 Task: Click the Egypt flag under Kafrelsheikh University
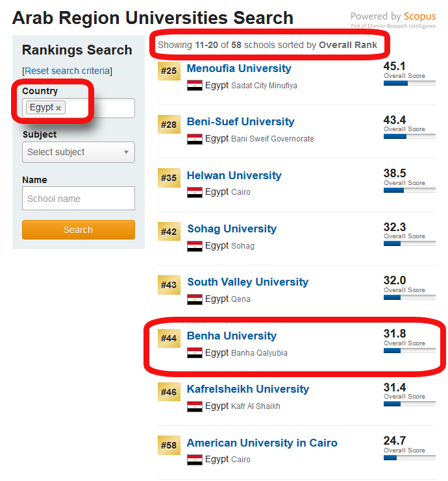pyautogui.click(x=195, y=406)
